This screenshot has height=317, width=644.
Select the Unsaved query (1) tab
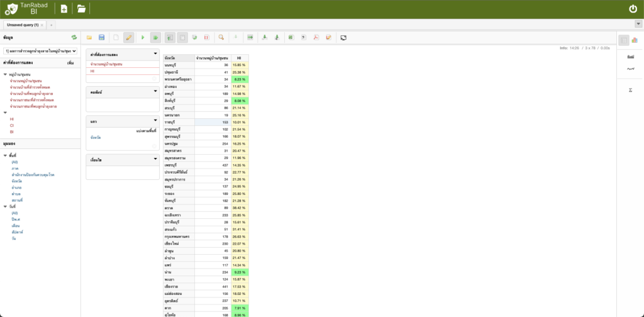23,25
